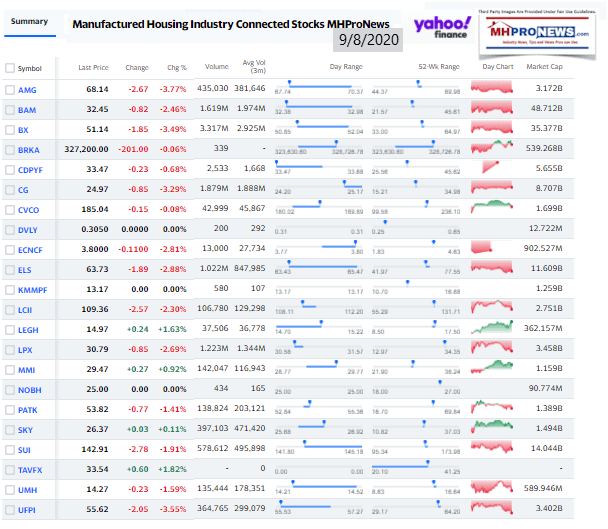Open the CVCO day chart thumbnail

click(492, 207)
